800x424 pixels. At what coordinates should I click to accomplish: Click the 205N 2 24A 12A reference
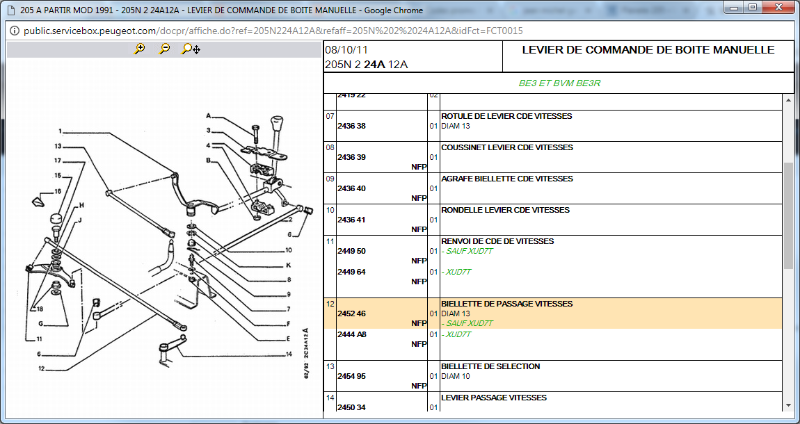tap(366, 65)
